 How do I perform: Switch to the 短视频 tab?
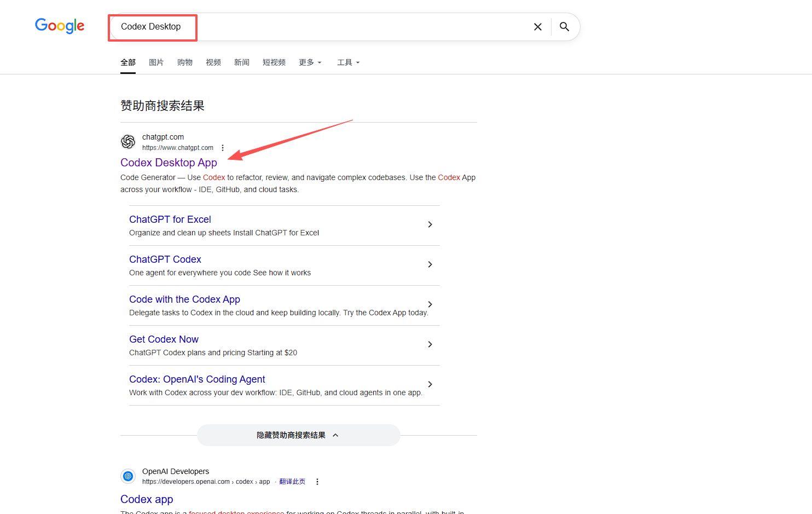[274, 62]
